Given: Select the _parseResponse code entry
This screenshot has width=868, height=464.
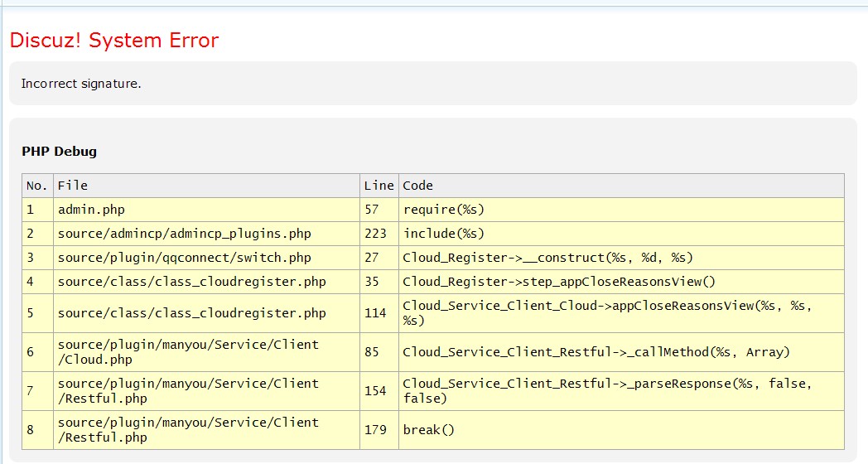Looking at the screenshot, I should (x=607, y=391).
